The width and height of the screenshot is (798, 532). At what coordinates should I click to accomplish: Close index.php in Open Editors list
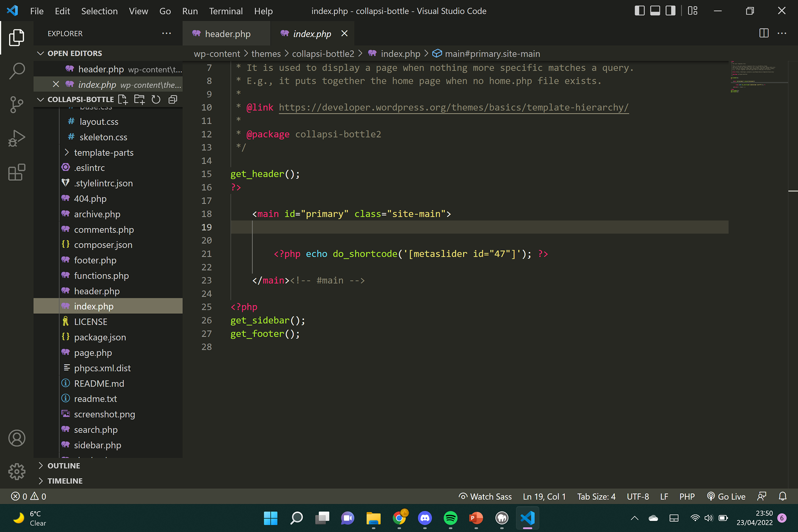[56, 84]
